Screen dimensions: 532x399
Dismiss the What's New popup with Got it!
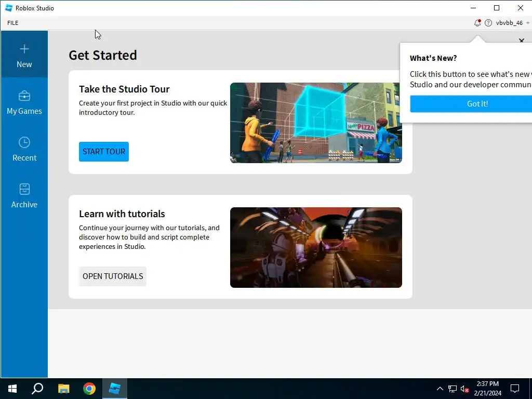(471, 104)
